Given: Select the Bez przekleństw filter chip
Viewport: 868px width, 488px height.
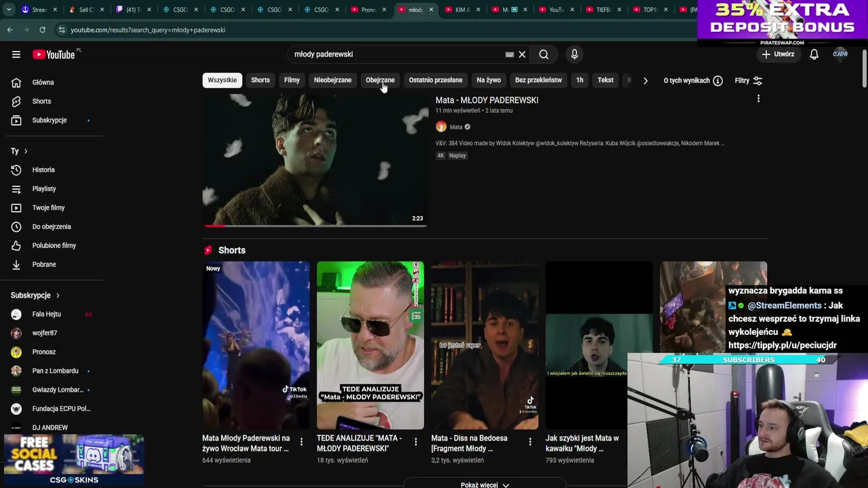Looking at the screenshot, I should click(x=538, y=80).
